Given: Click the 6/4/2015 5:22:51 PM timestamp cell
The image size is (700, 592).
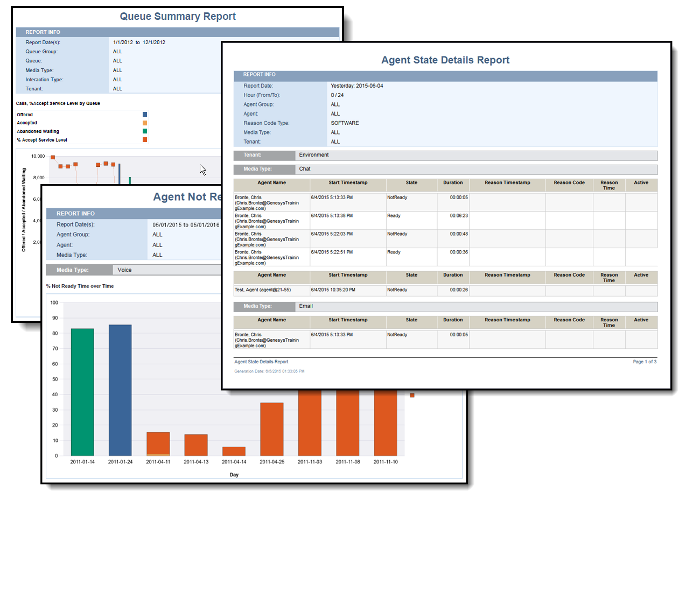Looking at the screenshot, I should click(x=332, y=252).
